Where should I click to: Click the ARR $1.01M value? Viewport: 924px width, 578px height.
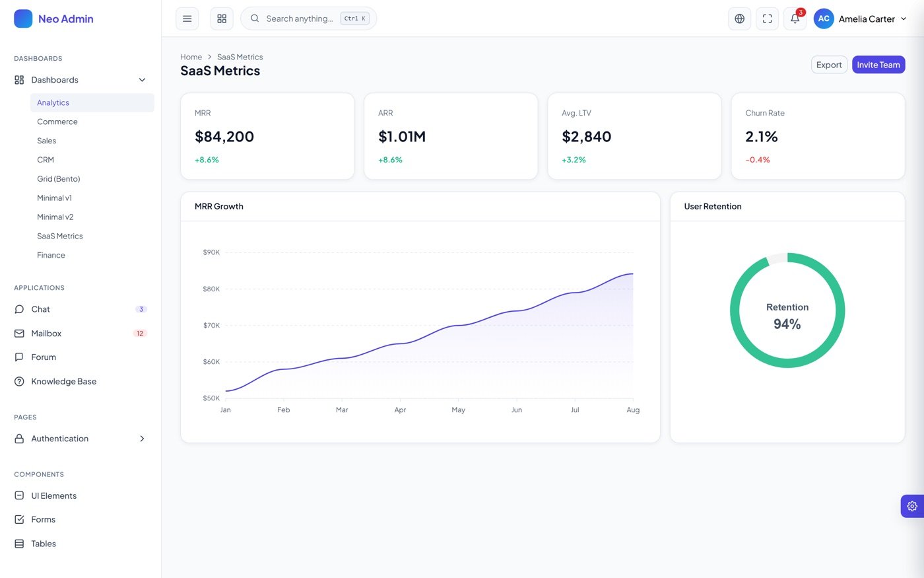(402, 137)
